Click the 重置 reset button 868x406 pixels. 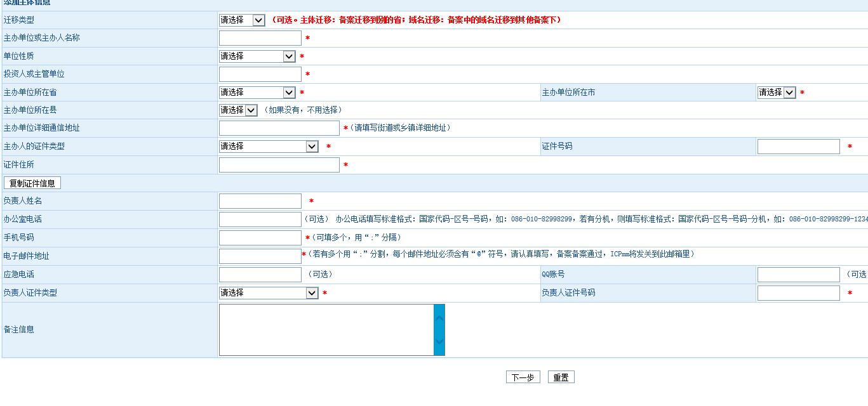tap(561, 377)
